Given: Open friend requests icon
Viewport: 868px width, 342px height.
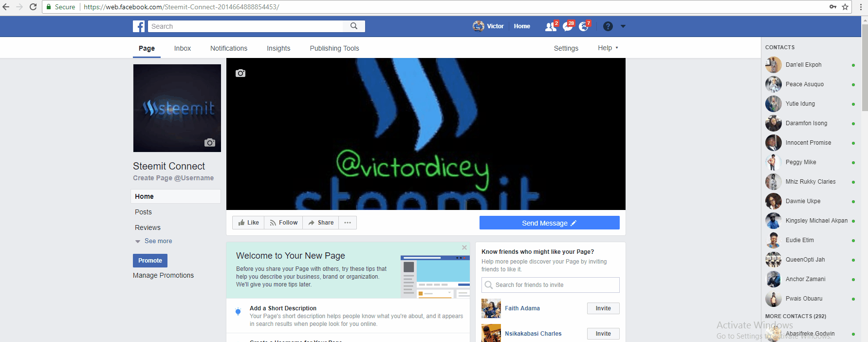Looking at the screenshot, I should [551, 27].
